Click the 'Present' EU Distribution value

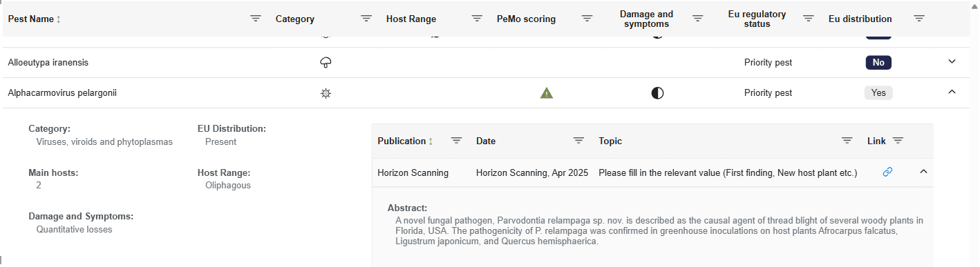point(220,142)
